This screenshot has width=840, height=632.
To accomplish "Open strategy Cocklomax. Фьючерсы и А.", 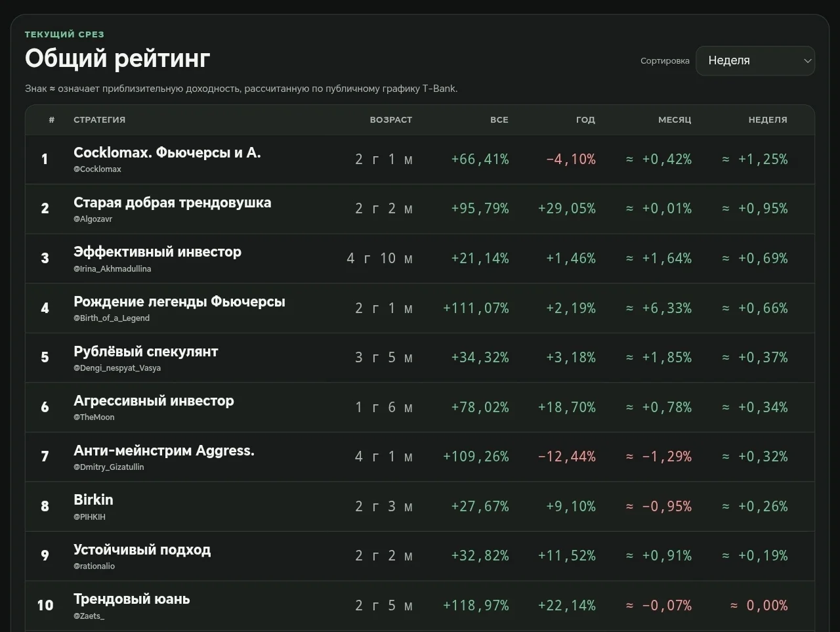I will click(167, 152).
